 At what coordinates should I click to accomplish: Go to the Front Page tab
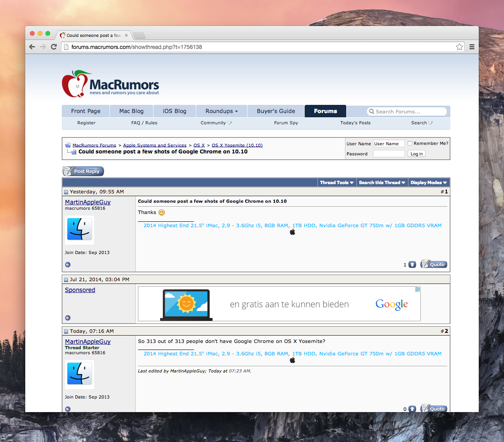85,111
